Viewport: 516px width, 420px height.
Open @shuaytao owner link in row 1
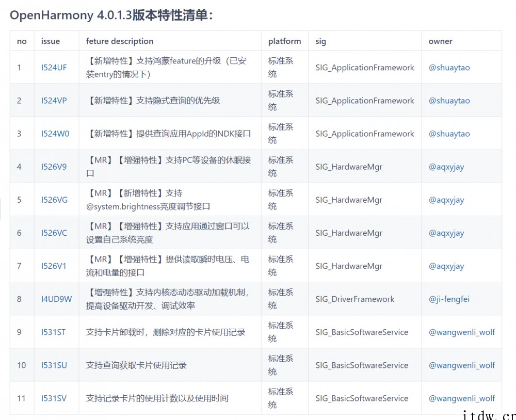[x=449, y=68]
